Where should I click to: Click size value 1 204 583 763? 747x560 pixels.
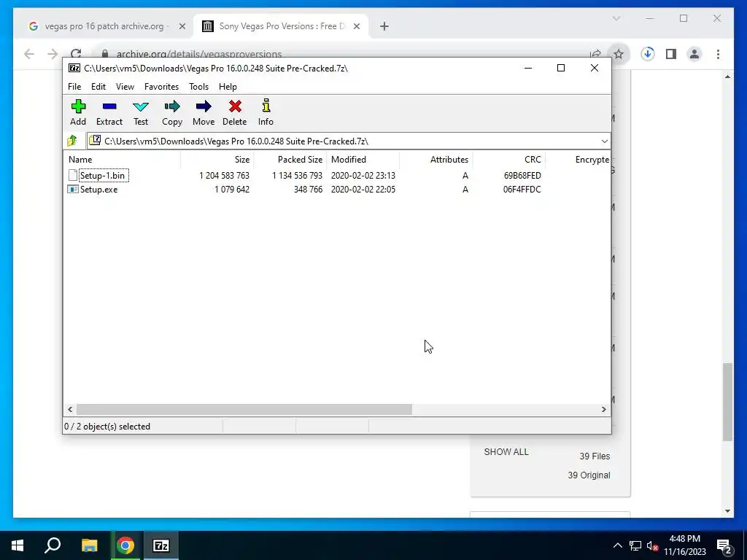[x=224, y=175]
